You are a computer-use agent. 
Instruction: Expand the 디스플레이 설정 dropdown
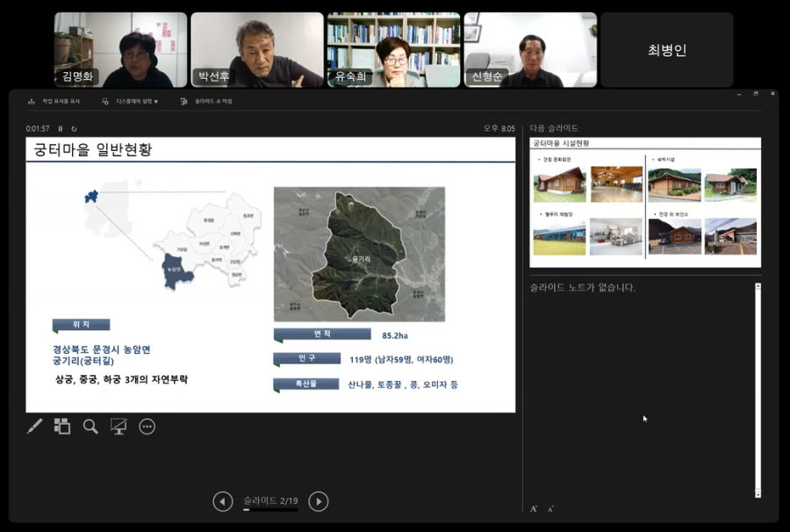132,102
